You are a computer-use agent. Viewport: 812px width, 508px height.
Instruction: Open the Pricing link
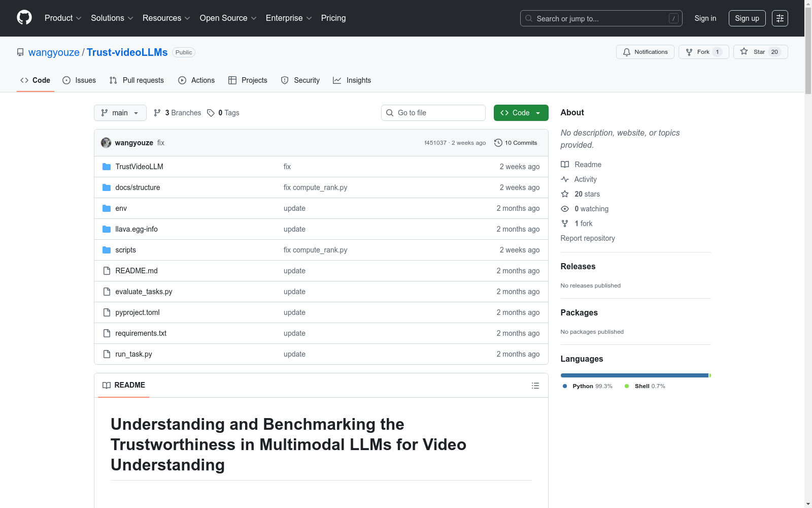pos(333,18)
